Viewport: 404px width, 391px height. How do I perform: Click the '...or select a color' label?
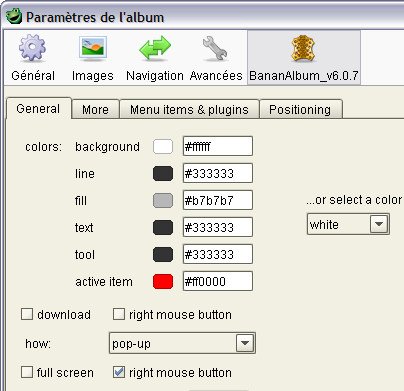coord(354,200)
